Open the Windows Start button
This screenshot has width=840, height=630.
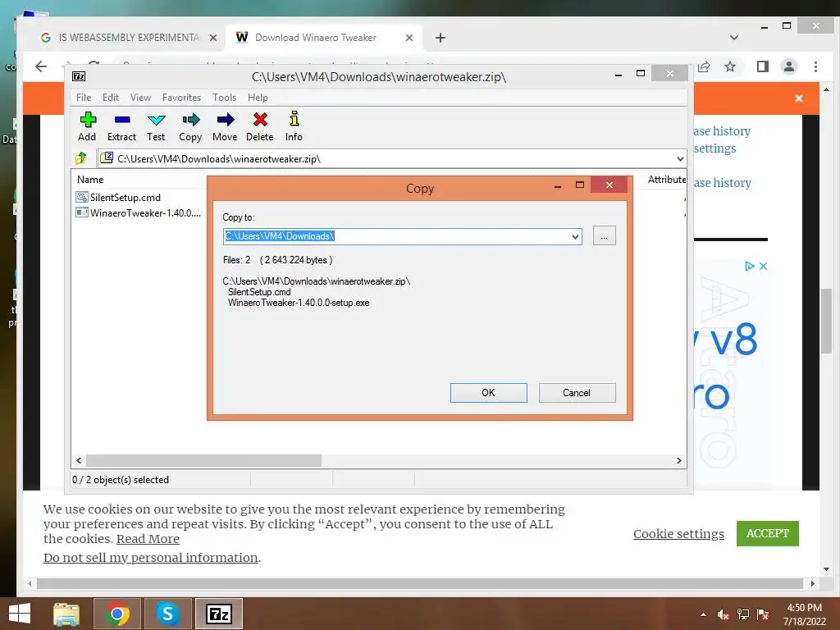click(x=20, y=614)
